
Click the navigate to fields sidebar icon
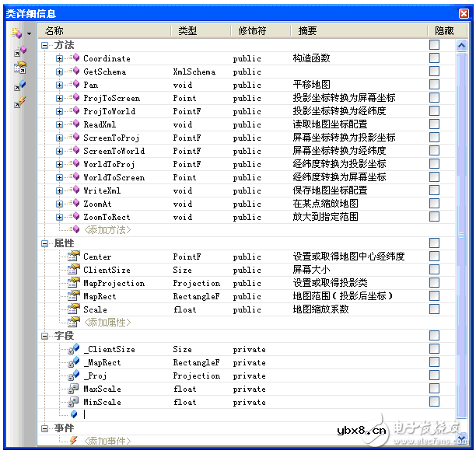[x=19, y=85]
